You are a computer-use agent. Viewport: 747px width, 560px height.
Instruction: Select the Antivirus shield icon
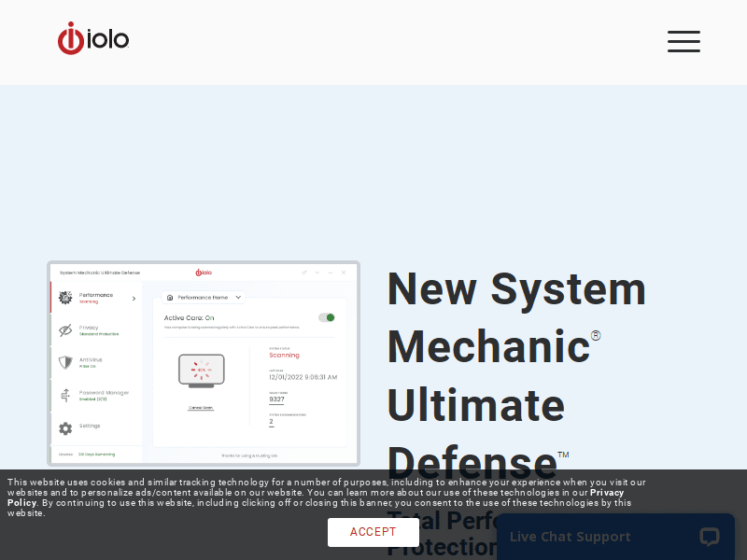click(65, 362)
